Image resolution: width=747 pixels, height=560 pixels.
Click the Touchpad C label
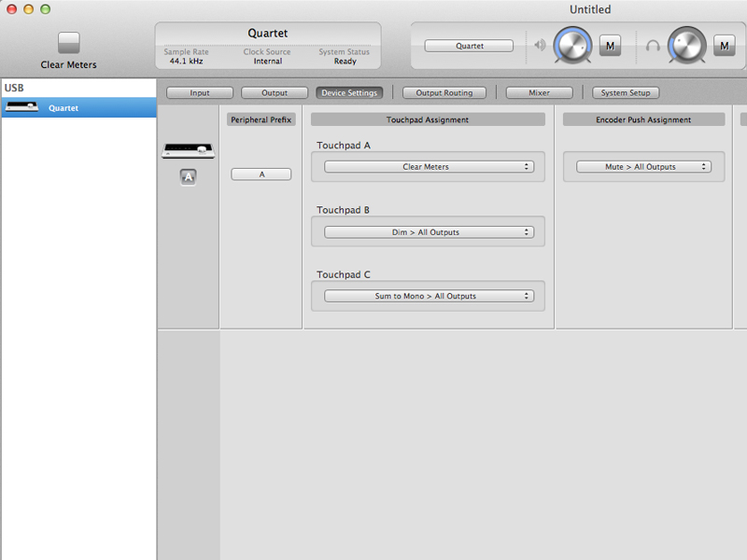click(x=344, y=274)
